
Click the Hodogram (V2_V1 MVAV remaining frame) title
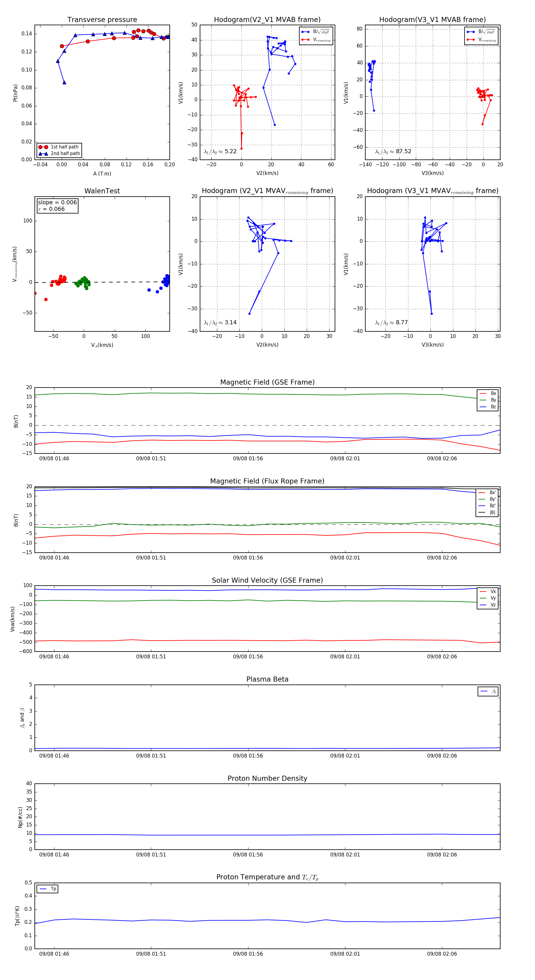point(267,191)
